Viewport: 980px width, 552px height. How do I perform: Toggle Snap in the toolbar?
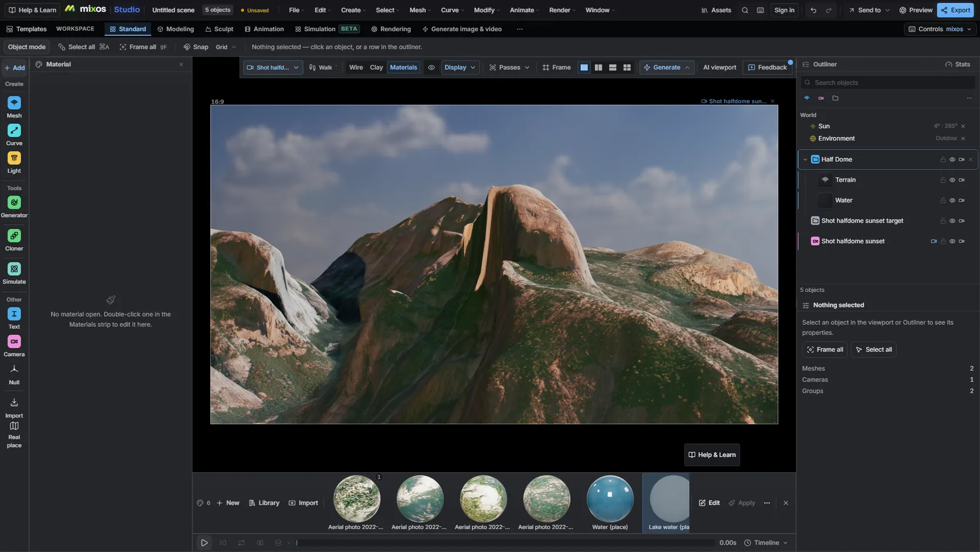[196, 47]
